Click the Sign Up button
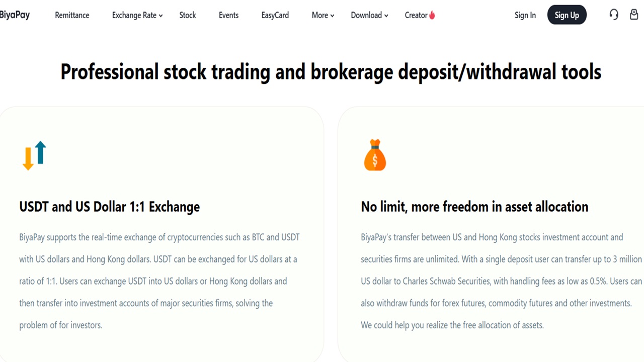The height and width of the screenshot is (362, 644). (x=567, y=15)
